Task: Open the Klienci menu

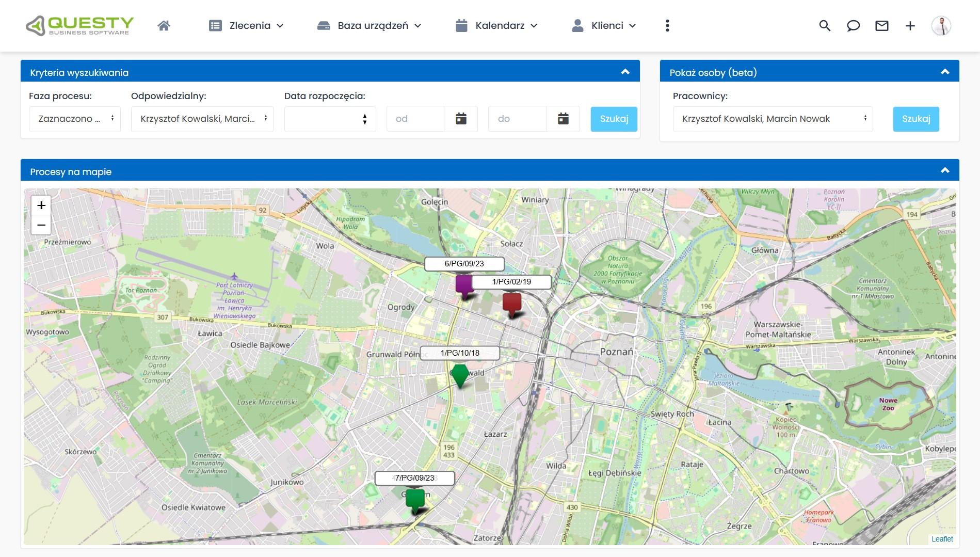Action: point(604,25)
